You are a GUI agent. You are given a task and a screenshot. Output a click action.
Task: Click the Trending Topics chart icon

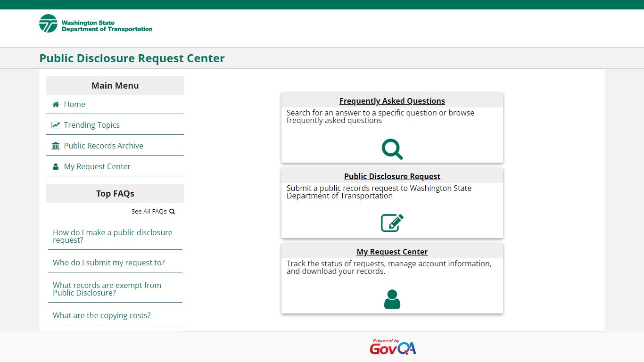tap(56, 125)
